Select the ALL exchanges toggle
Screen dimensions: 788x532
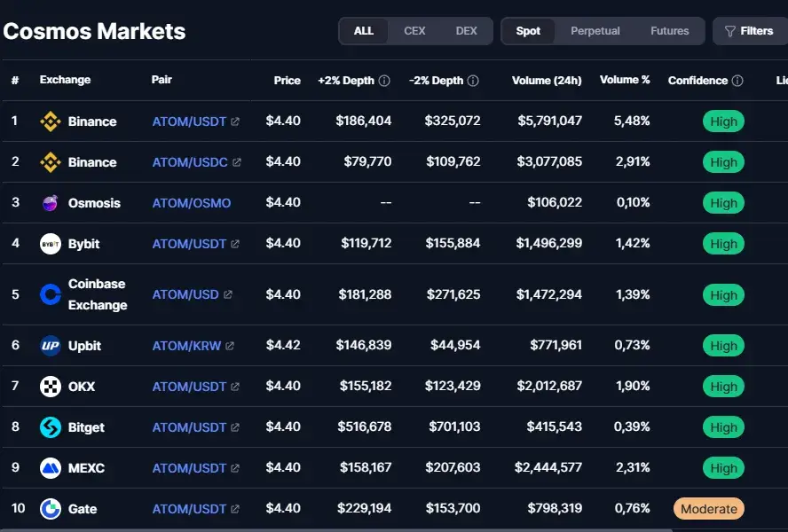[x=363, y=31]
